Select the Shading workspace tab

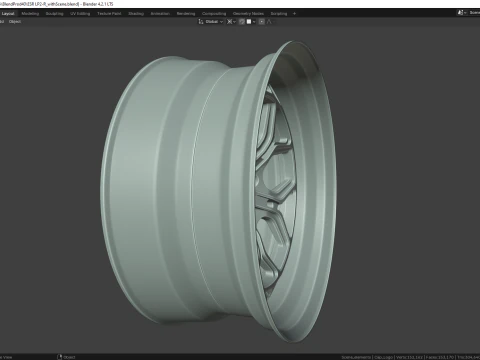tap(136, 14)
